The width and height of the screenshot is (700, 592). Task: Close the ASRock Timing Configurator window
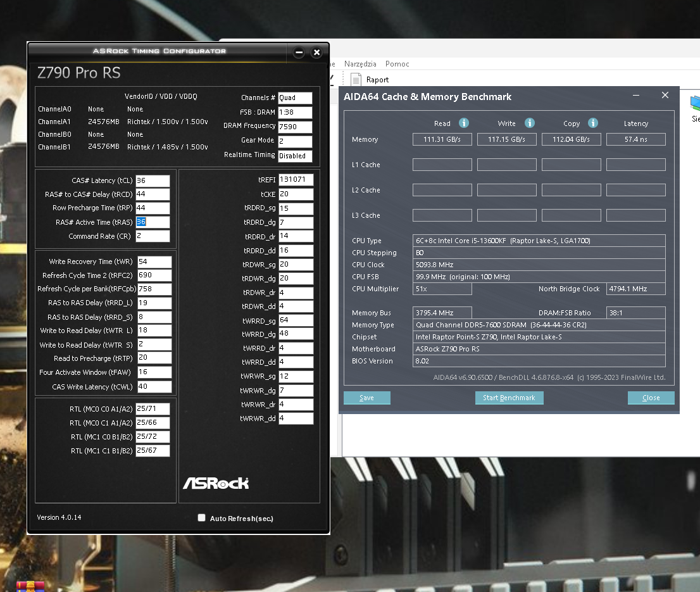317,53
